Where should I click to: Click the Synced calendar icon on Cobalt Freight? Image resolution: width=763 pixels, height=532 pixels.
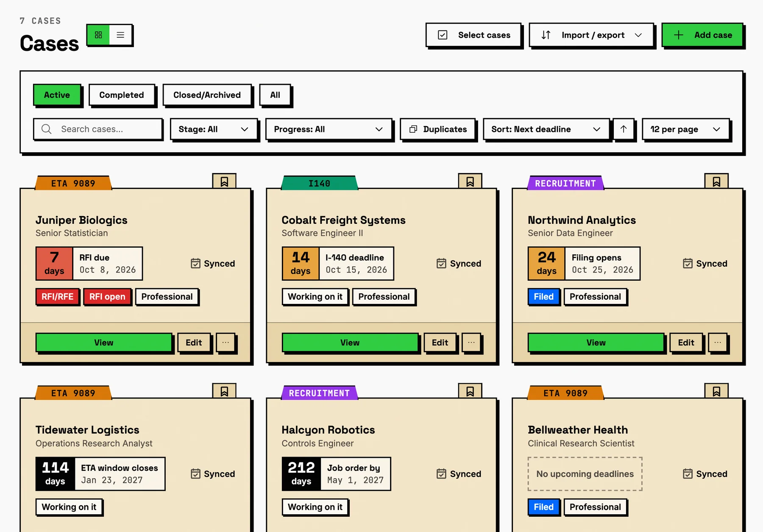(441, 263)
